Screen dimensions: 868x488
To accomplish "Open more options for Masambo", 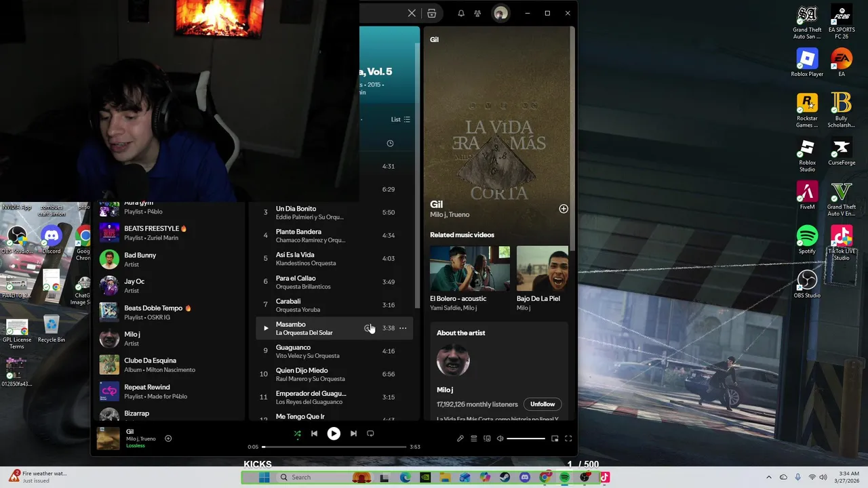I will tap(403, 328).
